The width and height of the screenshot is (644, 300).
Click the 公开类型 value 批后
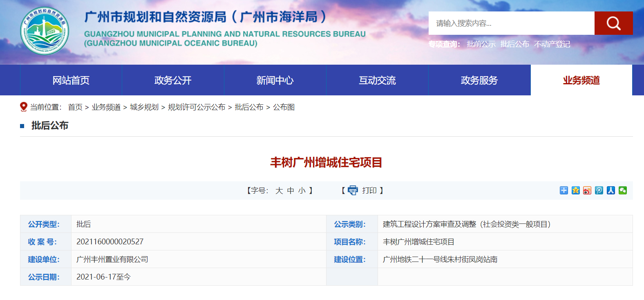click(x=84, y=224)
